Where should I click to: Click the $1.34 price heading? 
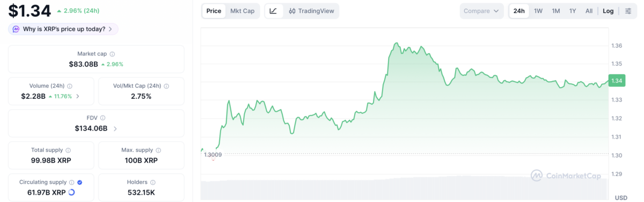[x=30, y=10]
